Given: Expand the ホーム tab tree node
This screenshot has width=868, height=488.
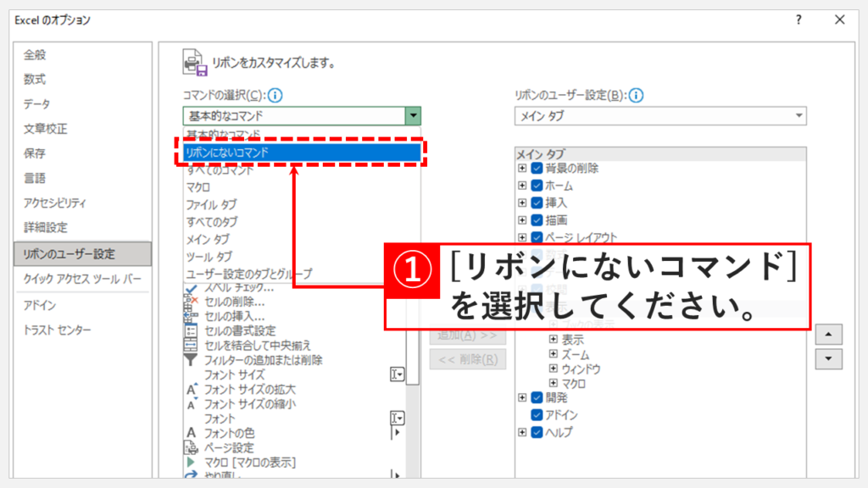Looking at the screenshot, I should tap(522, 186).
